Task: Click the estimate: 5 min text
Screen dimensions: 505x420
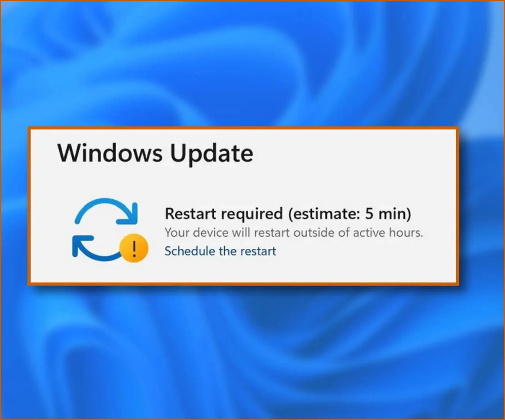Action: tap(349, 214)
